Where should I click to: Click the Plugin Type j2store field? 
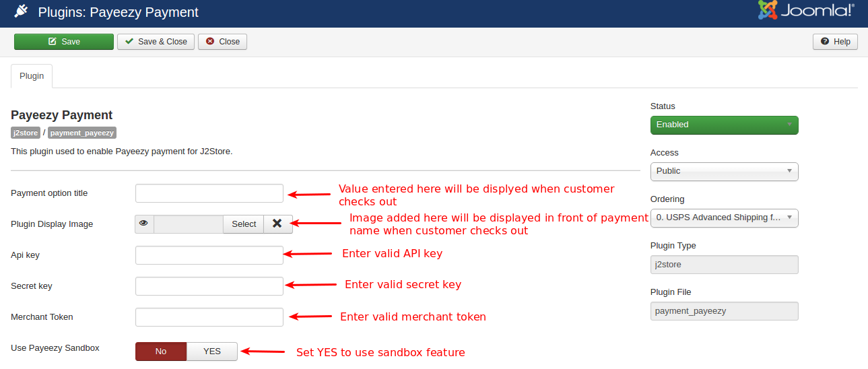pos(725,265)
